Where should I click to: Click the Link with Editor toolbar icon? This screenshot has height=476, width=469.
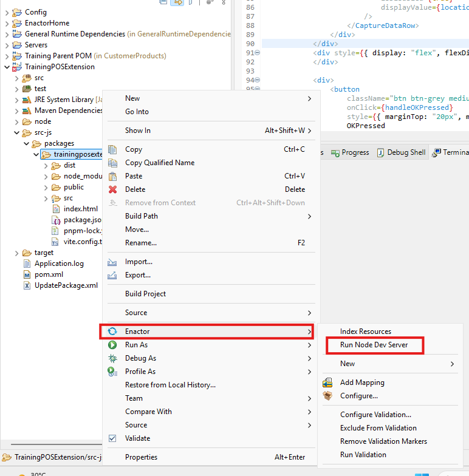pyautogui.click(x=177, y=2)
